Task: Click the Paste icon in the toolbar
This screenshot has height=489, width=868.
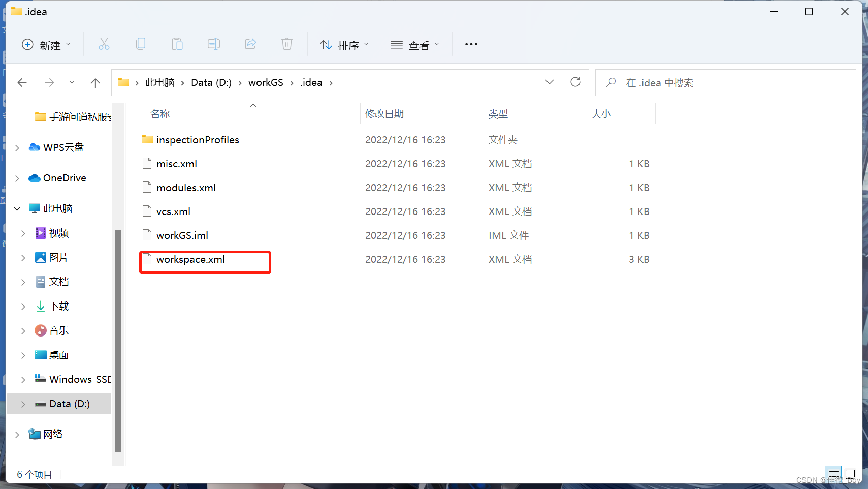Action: [177, 44]
